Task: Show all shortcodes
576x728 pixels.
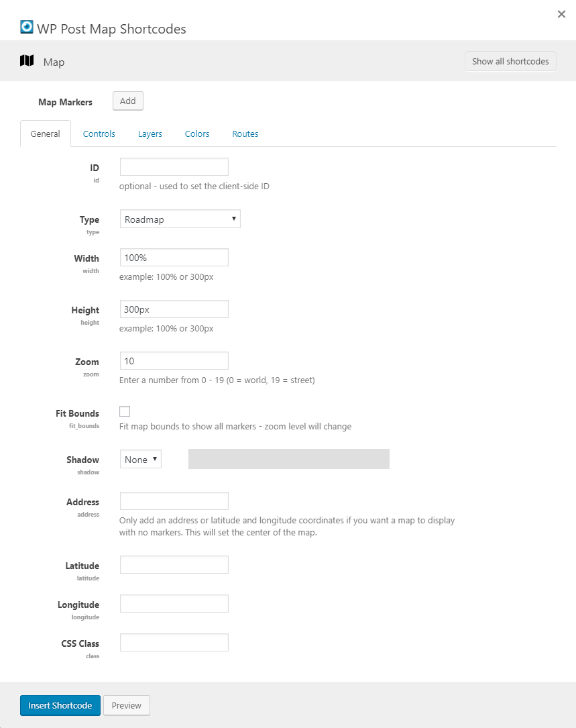Action: click(510, 61)
